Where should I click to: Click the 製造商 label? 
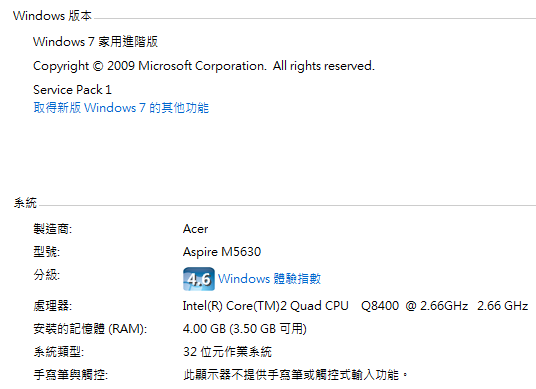pos(53,229)
